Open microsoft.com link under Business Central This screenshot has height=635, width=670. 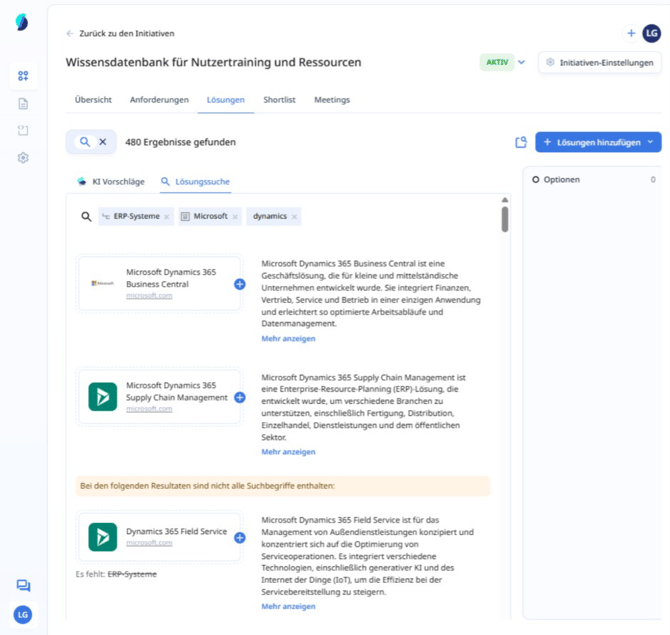(149, 296)
